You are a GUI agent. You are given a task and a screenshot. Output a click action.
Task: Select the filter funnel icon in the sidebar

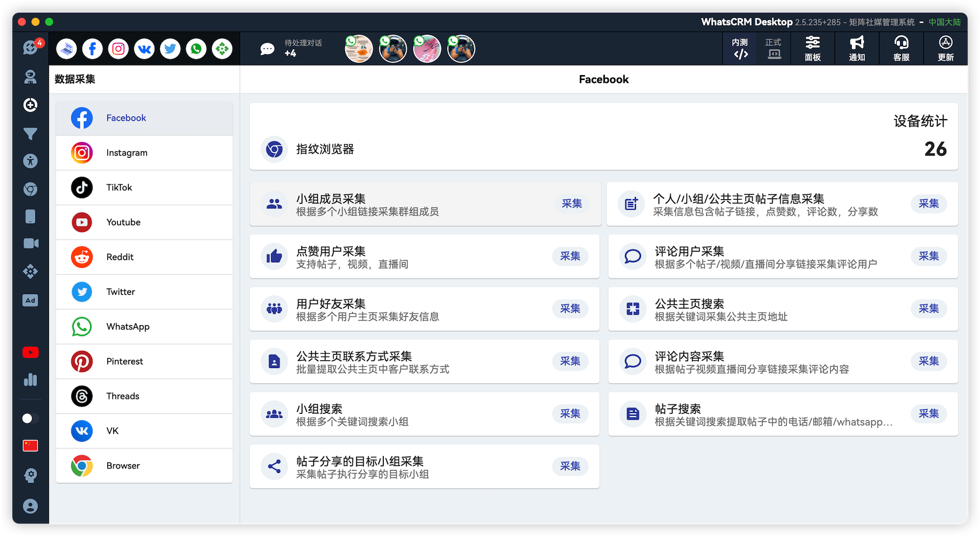coord(30,133)
